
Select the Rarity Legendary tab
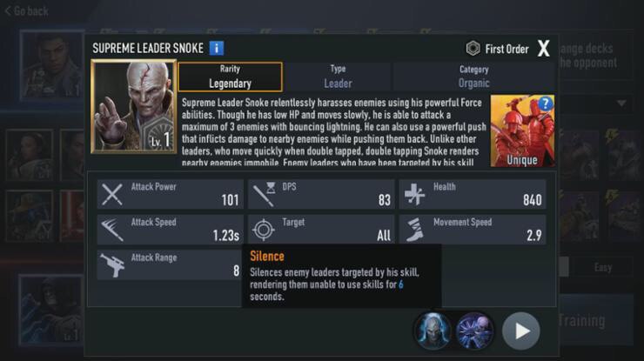coord(230,77)
